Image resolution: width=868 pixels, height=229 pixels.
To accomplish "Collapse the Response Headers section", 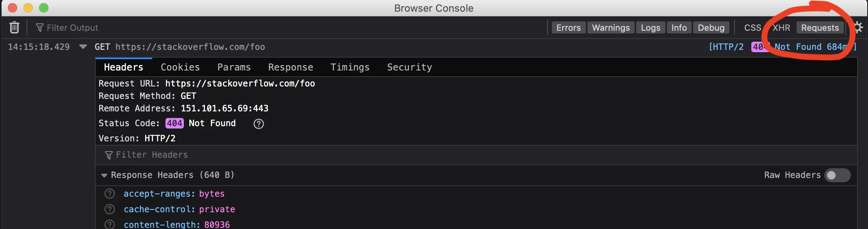I will coord(104,175).
